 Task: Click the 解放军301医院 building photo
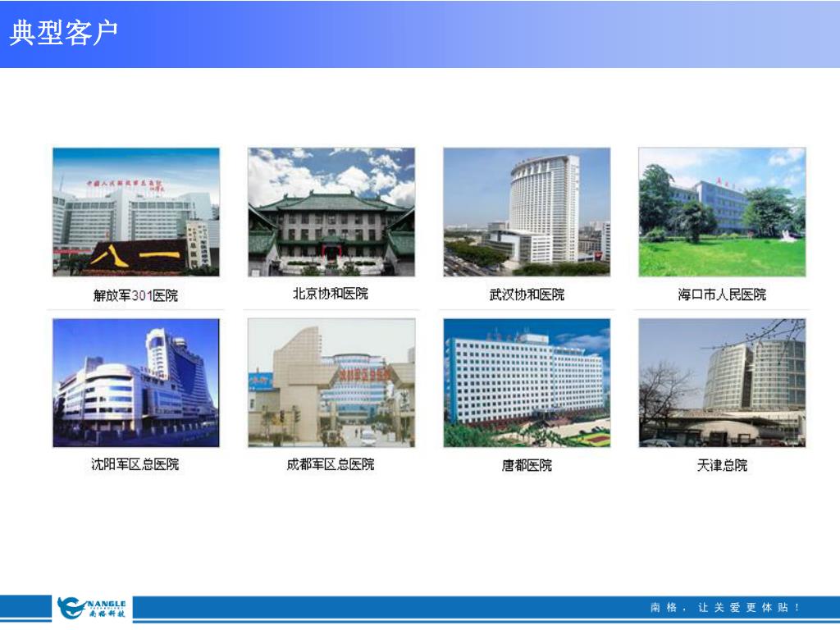pyautogui.click(x=136, y=212)
